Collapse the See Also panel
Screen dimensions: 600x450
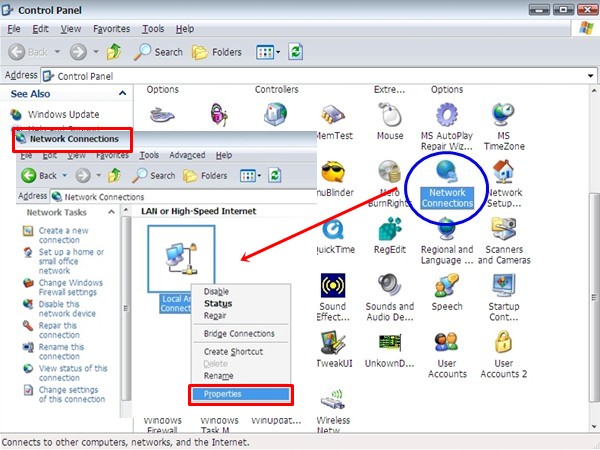(x=122, y=93)
